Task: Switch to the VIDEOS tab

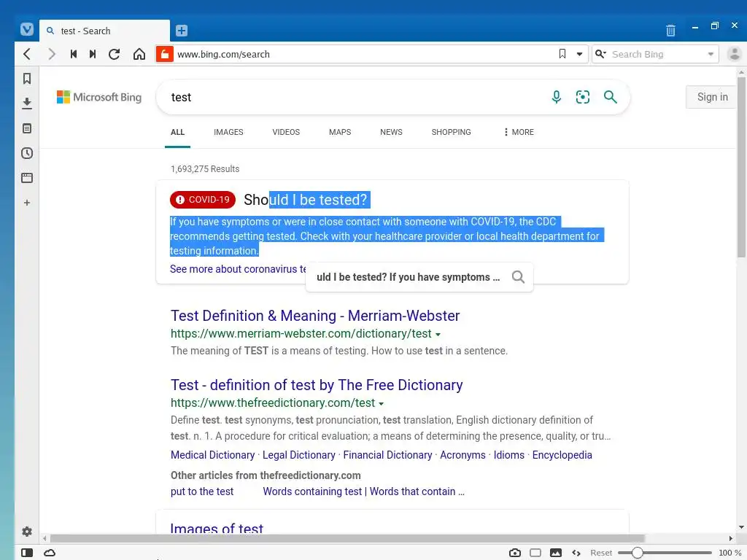Action: 286,133
